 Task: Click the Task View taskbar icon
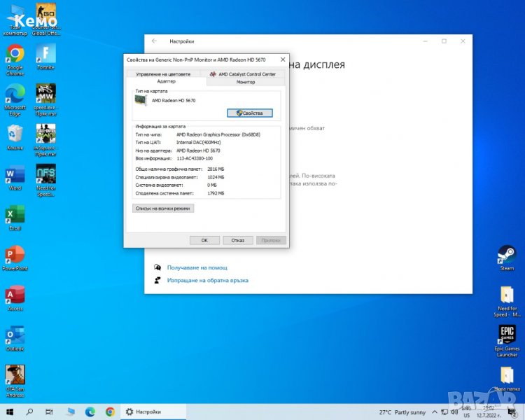pyautogui.click(x=50, y=412)
